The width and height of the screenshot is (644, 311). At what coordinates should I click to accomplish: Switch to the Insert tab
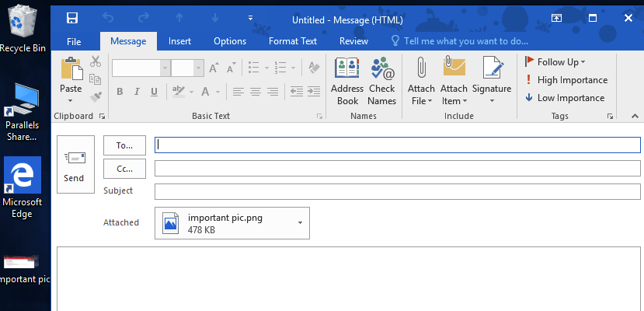pos(179,41)
